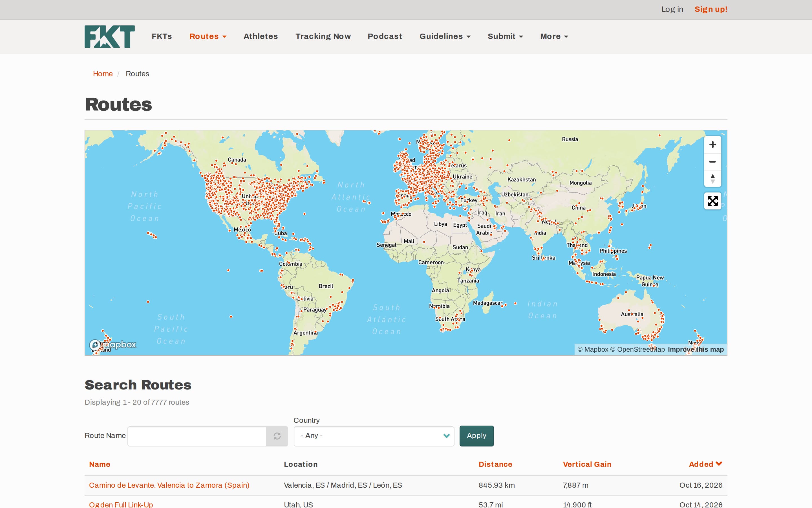Open the Mapbox logo link
The height and width of the screenshot is (508, 812).
pos(113,344)
